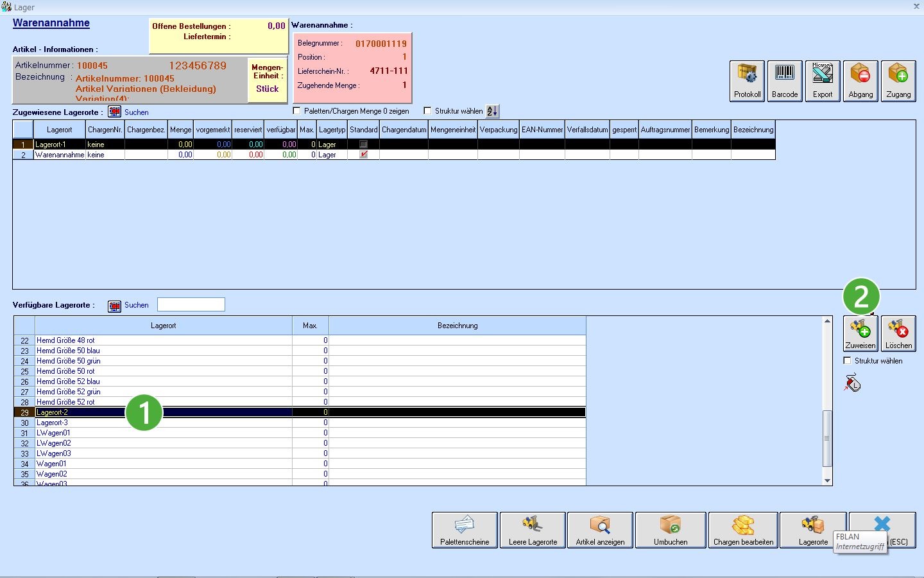Image resolution: width=924 pixels, height=578 pixels.
Task: Click the Umbuchen transfer button
Action: tap(671, 530)
